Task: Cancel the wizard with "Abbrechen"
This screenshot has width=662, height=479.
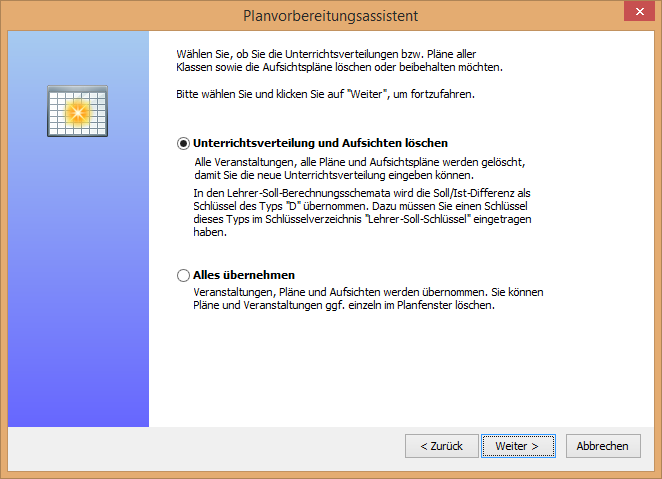Action: click(x=603, y=446)
